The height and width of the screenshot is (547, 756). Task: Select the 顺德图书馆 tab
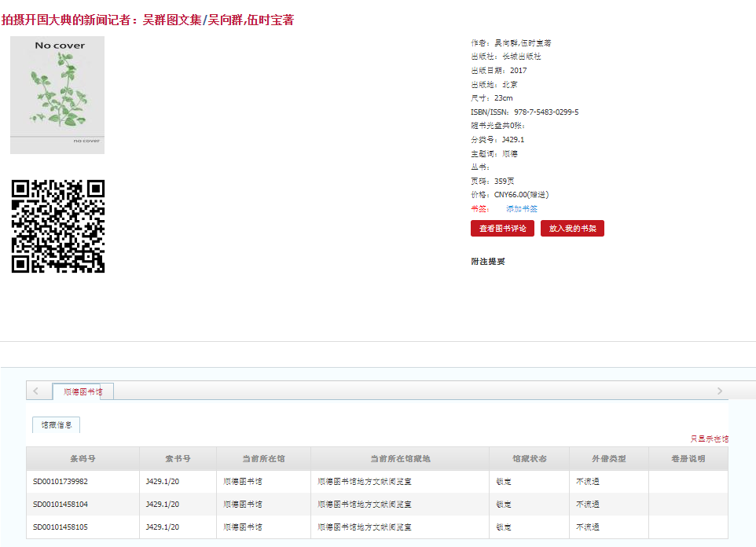click(x=83, y=391)
